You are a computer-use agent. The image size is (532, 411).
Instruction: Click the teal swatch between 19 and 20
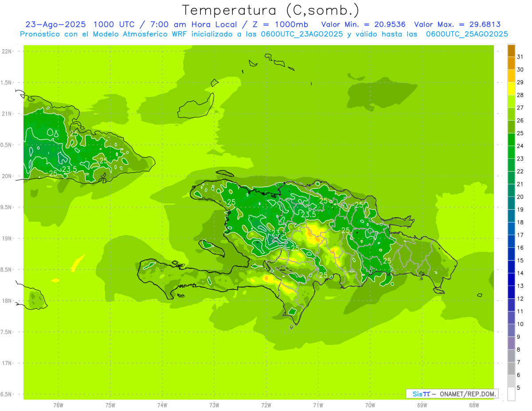pyautogui.click(x=511, y=204)
